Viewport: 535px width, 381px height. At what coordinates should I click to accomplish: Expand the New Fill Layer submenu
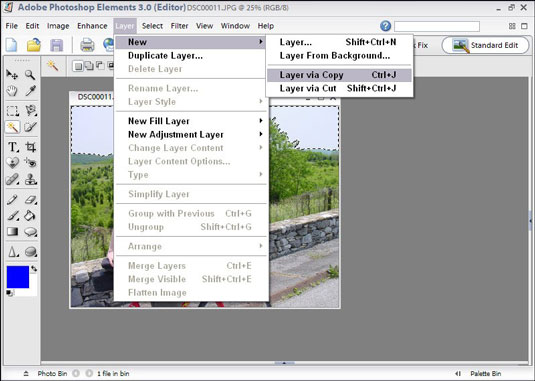point(261,121)
